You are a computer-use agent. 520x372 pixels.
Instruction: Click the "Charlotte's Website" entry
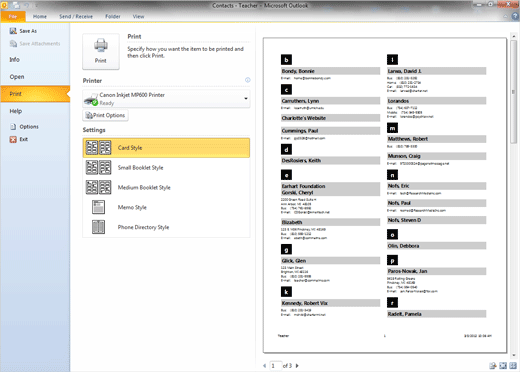(330, 118)
